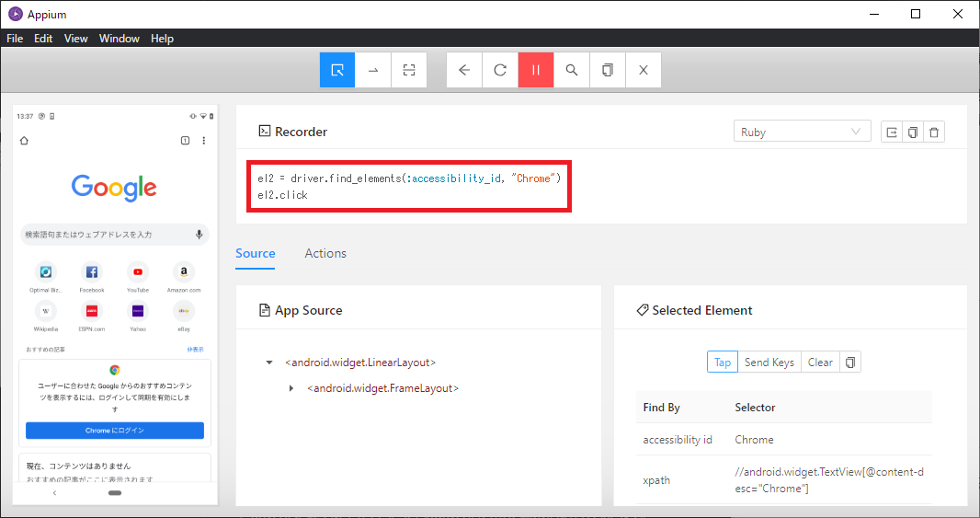Click the Google search box in screenshot
Image resolution: width=980 pixels, height=518 pixels.
tap(115, 235)
